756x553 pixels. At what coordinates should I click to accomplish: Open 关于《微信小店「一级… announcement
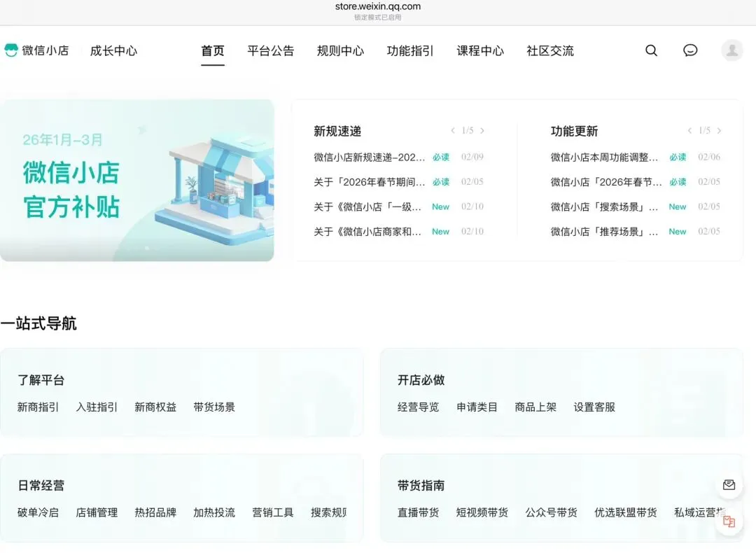(368, 206)
